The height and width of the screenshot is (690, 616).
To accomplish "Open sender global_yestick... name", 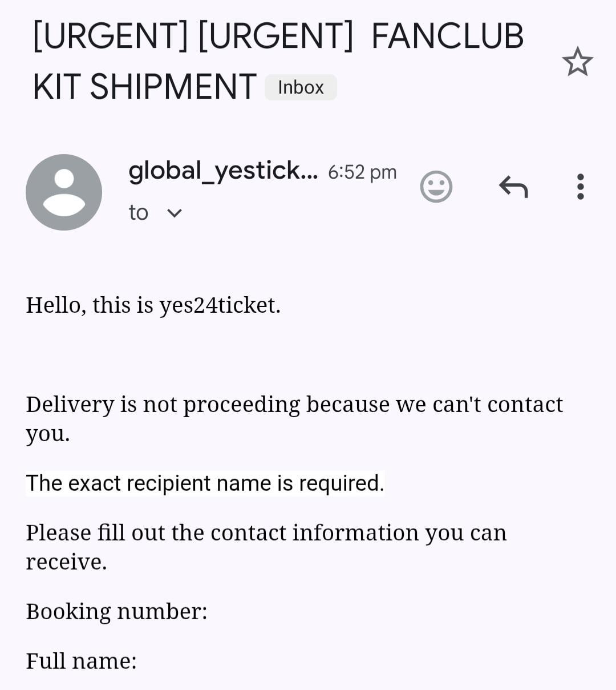I will (222, 171).
